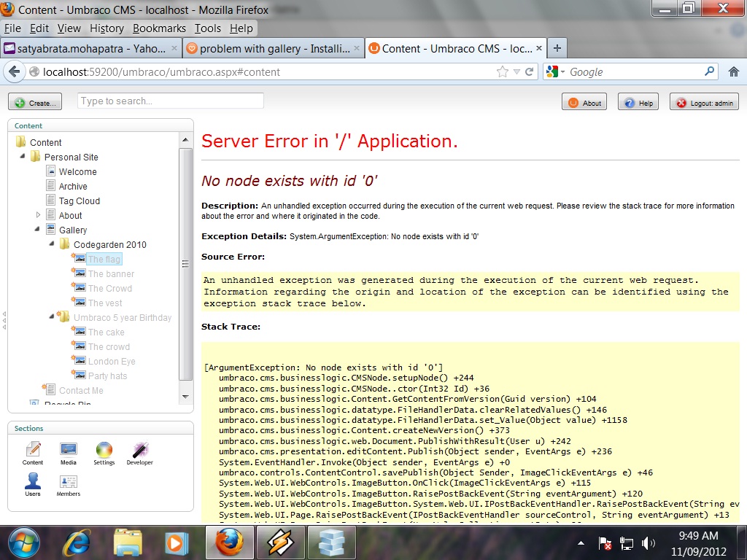Open the Windows Start menu

pos(23,542)
